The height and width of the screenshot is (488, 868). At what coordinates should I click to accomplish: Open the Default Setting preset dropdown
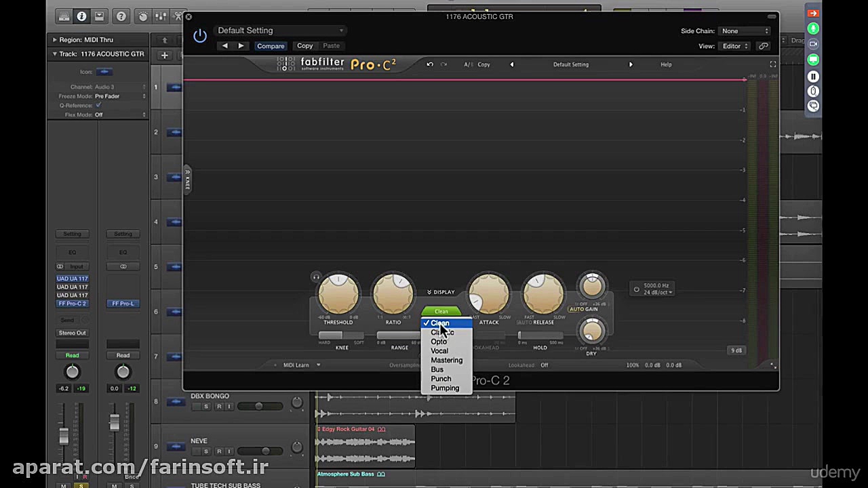tap(281, 30)
